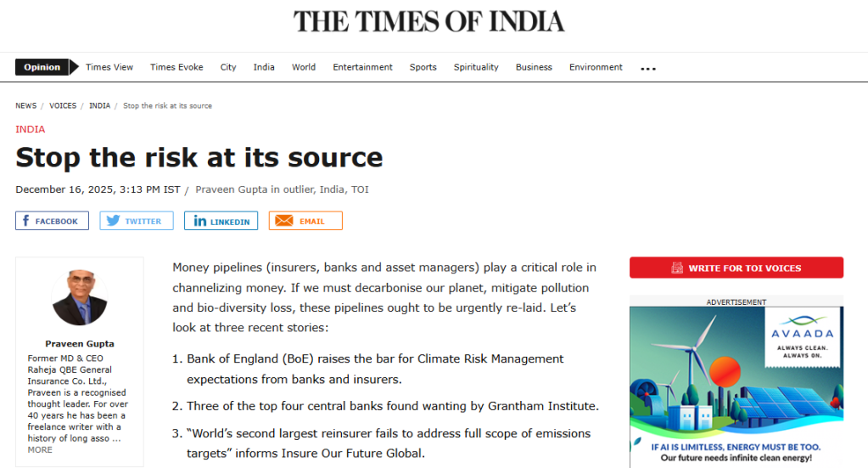This screenshot has width=868, height=468.
Task: Select the Opinion tab
Action: pyautogui.click(x=42, y=67)
